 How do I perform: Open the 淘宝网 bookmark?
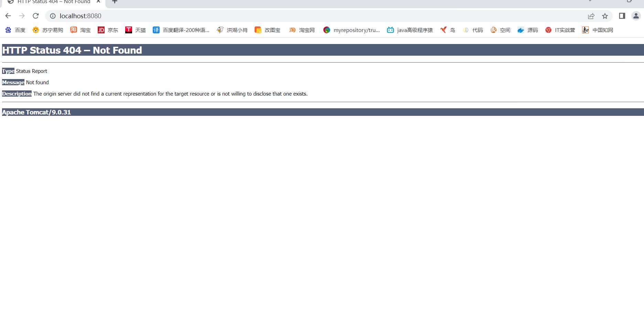(x=302, y=30)
